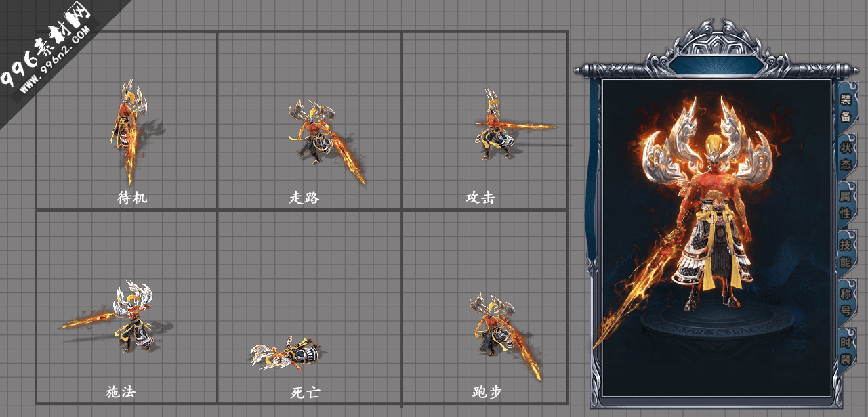
Task: Select the 属性 attributes tab
Action: (846, 204)
